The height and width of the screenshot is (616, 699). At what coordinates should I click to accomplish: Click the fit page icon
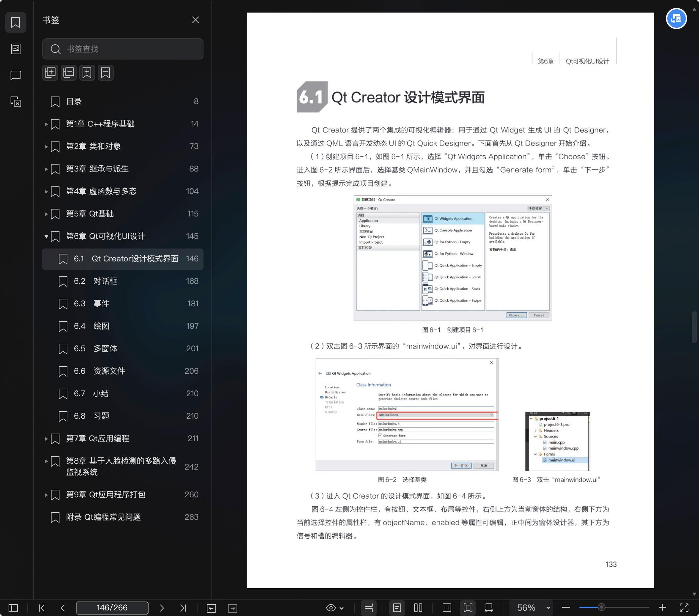468,608
